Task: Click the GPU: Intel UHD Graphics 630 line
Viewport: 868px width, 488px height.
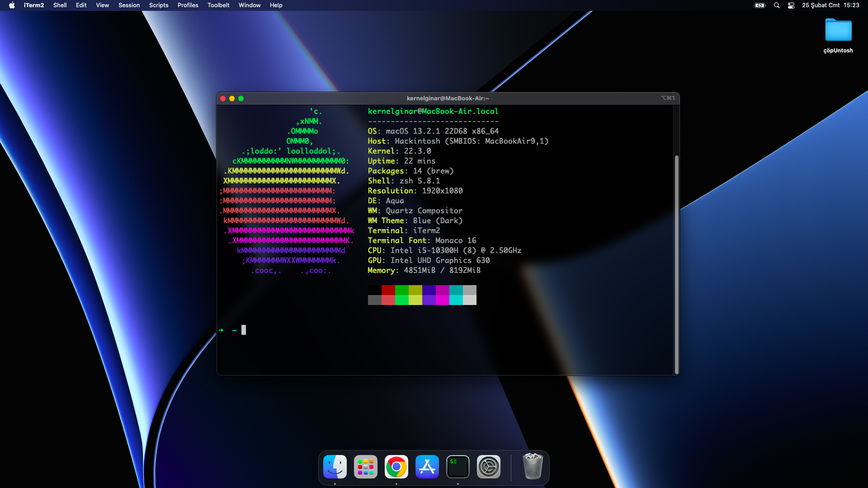Action: coord(429,260)
